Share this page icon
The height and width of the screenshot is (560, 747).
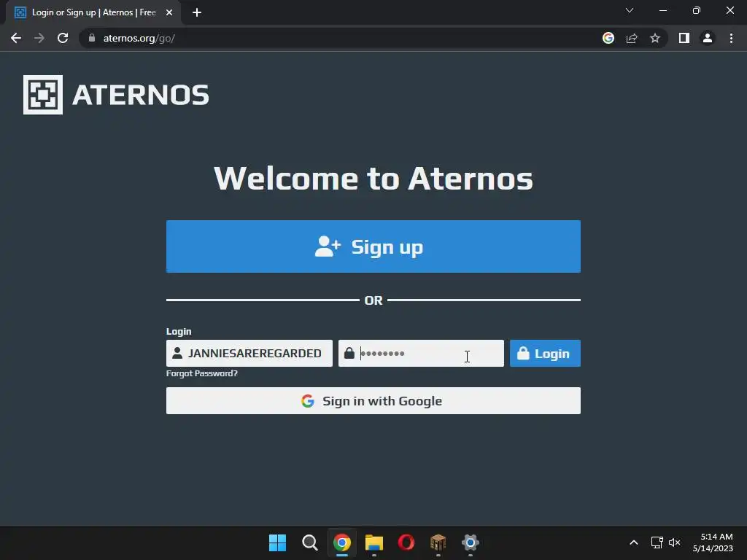click(x=632, y=38)
